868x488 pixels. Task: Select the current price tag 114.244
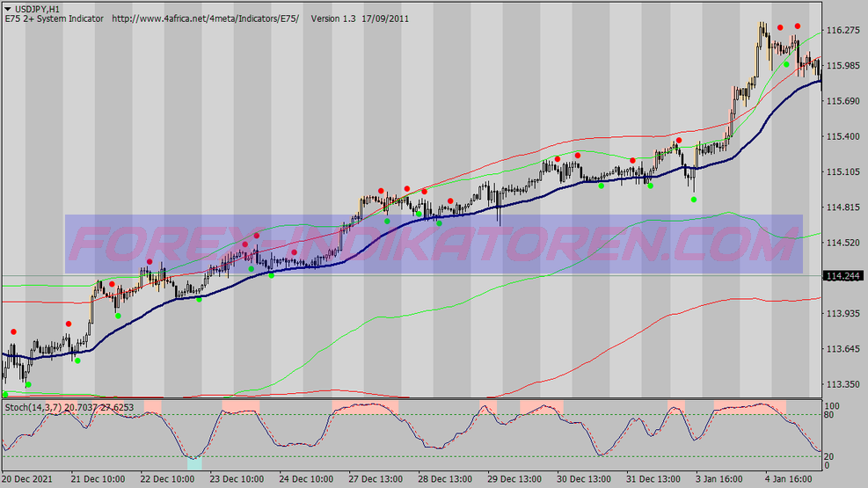[x=843, y=276]
